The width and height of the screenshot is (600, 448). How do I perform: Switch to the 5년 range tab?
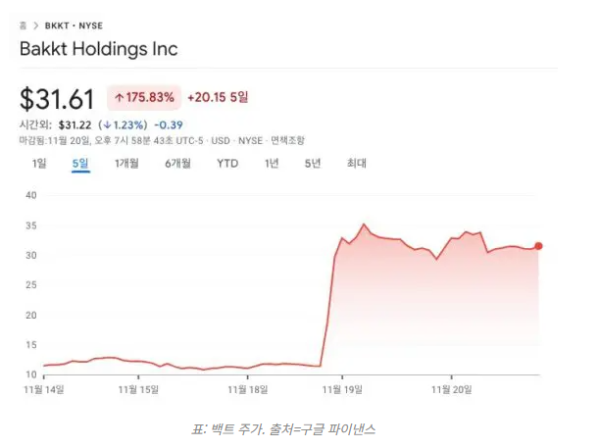(x=312, y=163)
